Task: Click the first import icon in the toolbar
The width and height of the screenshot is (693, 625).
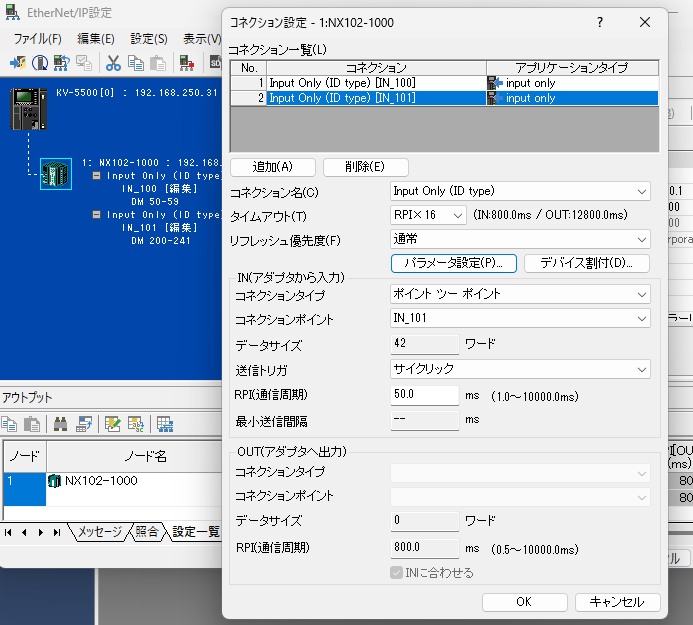Action: click(x=18, y=62)
